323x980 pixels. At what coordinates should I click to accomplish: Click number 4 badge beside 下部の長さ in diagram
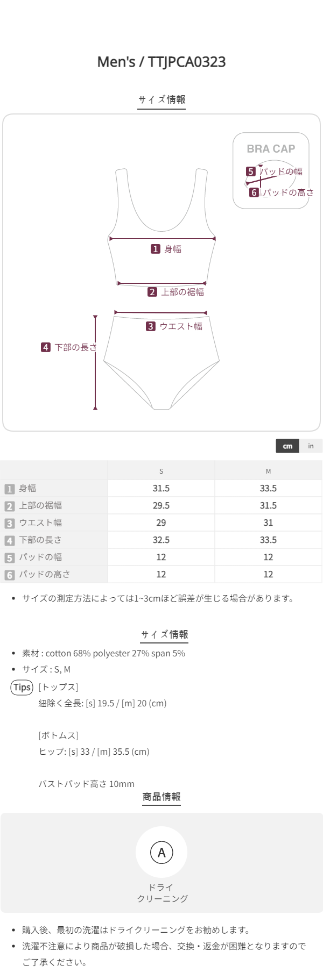pos(46,347)
